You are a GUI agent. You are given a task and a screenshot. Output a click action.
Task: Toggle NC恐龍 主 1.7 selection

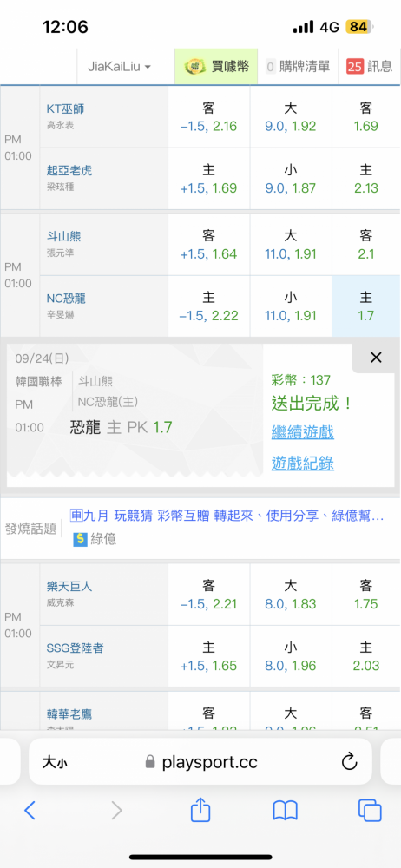365,306
